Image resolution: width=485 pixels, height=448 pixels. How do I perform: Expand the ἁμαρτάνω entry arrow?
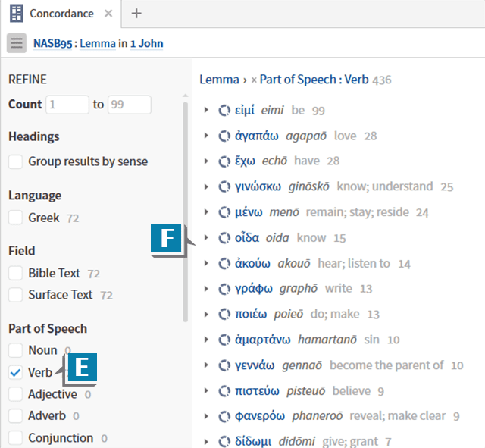(206, 340)
